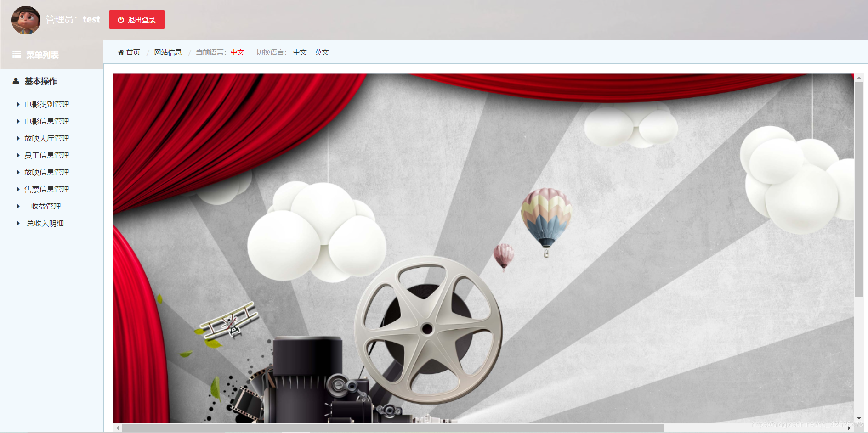
Task: Click the current language value 中文 in red
Action: [x=238, y=52]
